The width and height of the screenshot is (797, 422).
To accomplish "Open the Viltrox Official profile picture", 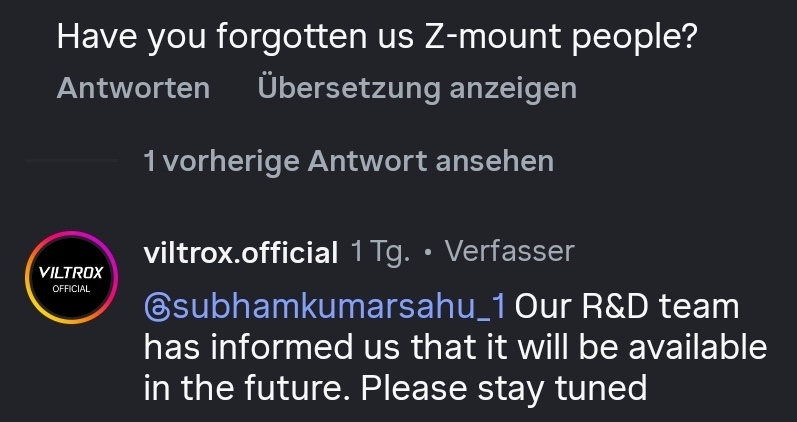I will pyautogui.click(x=65, y=278).
